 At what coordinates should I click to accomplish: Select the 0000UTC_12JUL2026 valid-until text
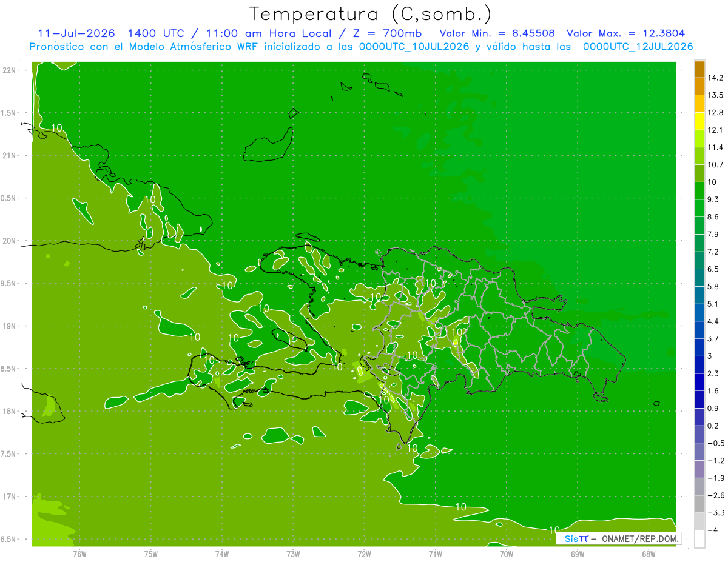638,47
